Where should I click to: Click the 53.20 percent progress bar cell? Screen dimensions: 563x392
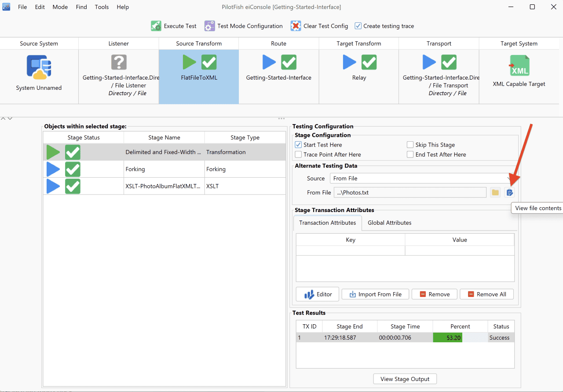pyautogui.click(x=460, y=338)
